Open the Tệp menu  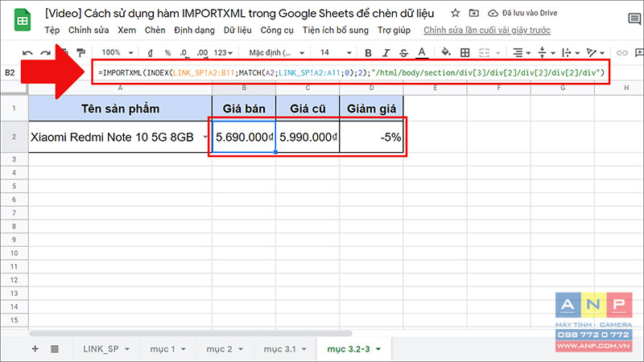[x=52, y=30]
